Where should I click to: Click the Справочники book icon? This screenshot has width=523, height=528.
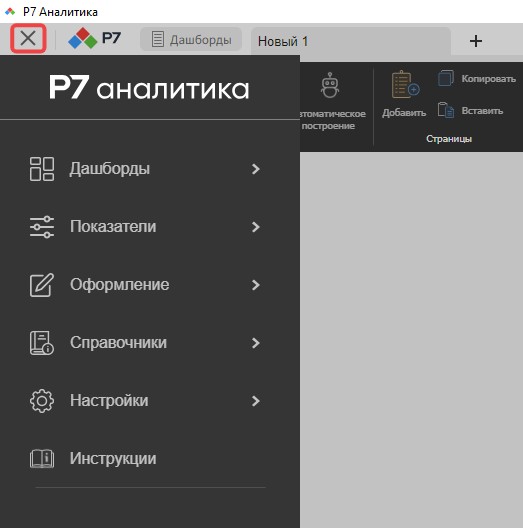tap(42, 343)
